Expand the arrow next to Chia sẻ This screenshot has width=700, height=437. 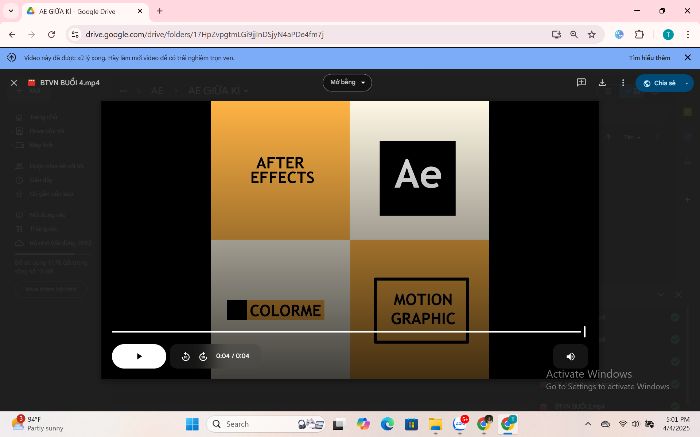tap(687, 83)
